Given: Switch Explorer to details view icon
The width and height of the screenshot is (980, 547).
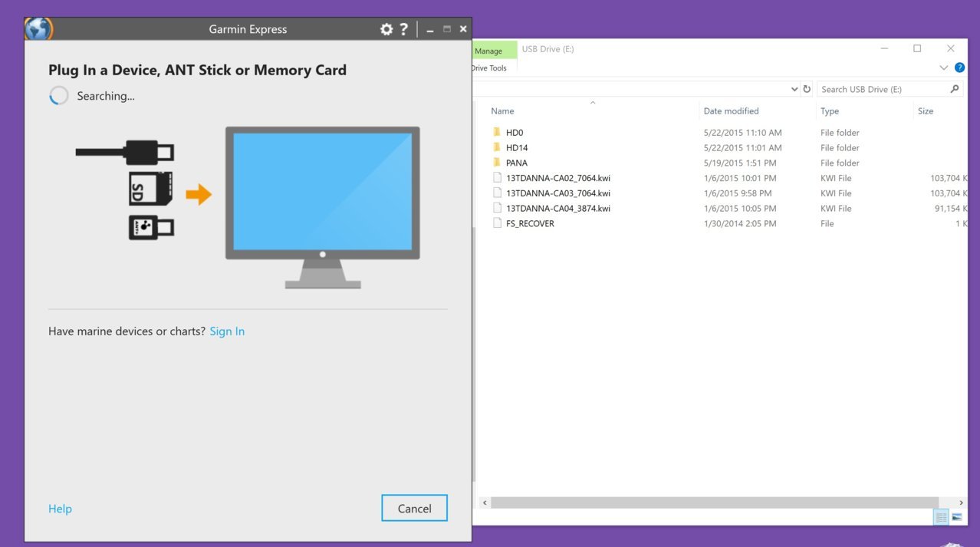Looking at the screenshot, I should [x=941, y=517].
